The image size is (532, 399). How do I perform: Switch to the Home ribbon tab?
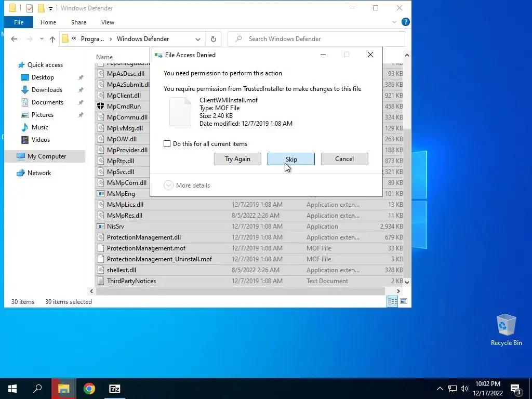point(48,22)
